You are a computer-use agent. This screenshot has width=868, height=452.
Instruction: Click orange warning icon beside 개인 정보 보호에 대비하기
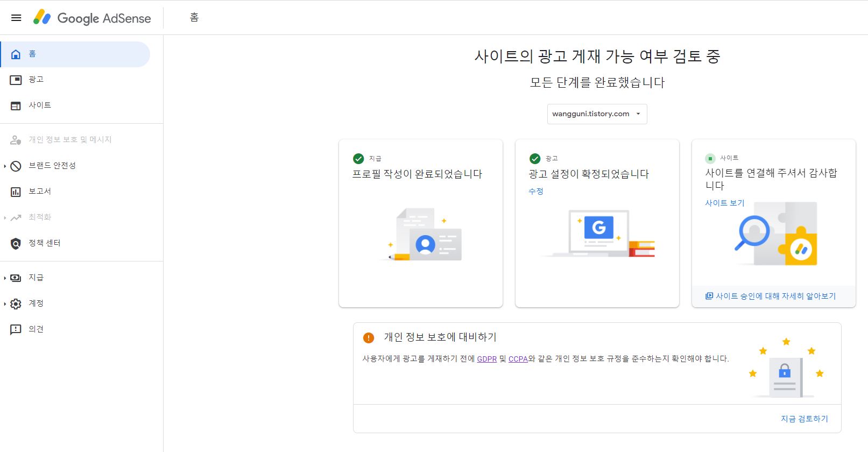point(369,338)
